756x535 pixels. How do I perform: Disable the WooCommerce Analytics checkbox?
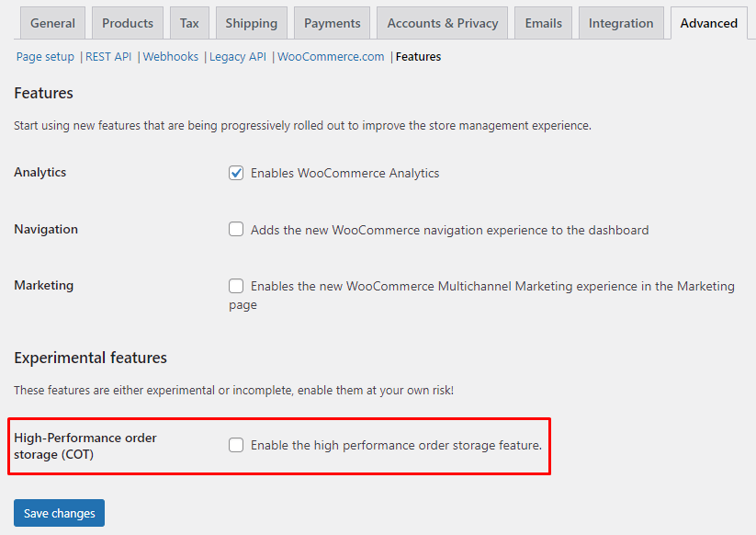[236, 173]
